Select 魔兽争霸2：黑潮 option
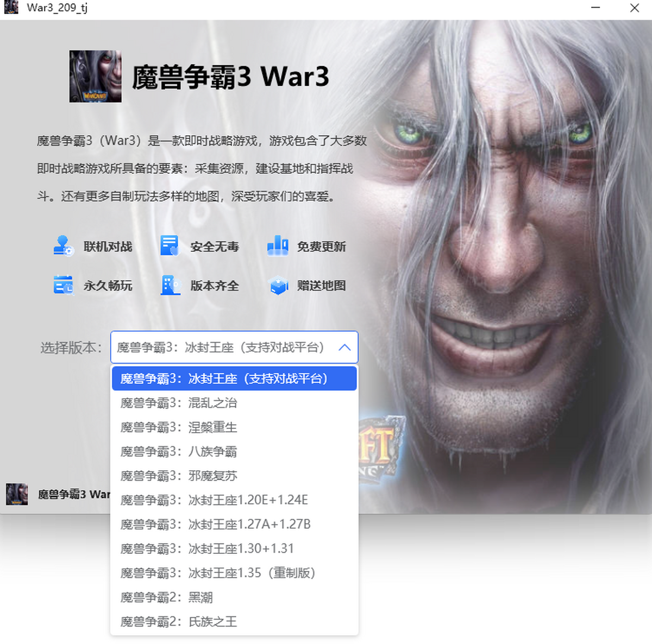 click(234, 597)
